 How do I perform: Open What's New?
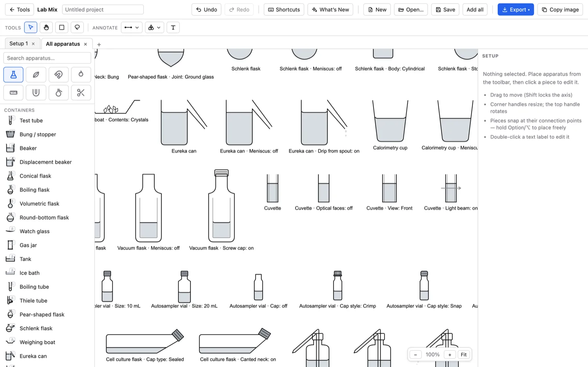[x=330, y=9]
